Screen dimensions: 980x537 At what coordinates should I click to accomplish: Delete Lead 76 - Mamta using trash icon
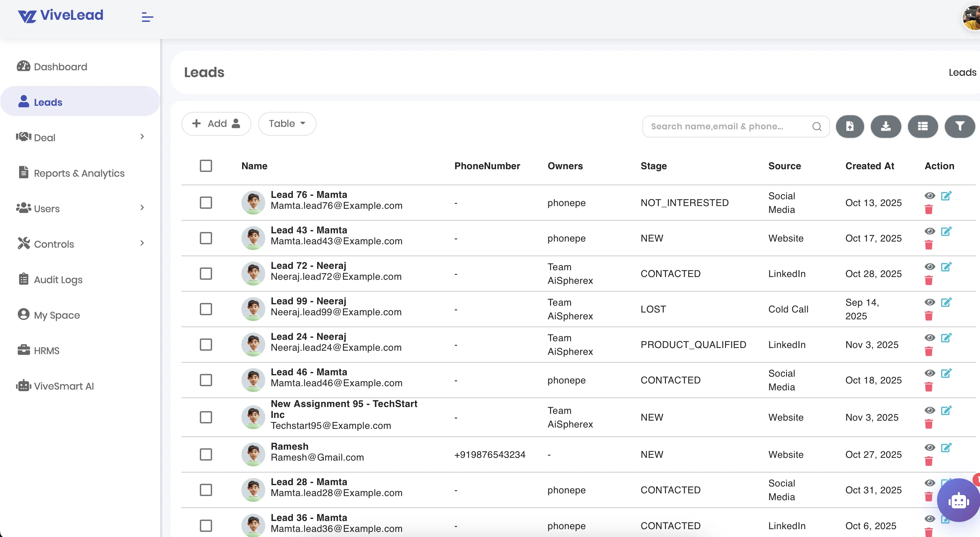click(x=929, y=209)
